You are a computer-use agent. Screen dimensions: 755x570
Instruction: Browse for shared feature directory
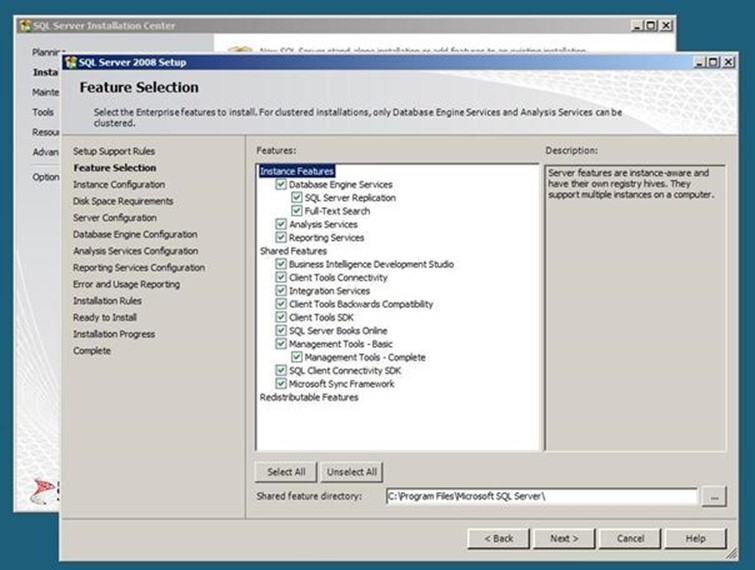point(715,497)
